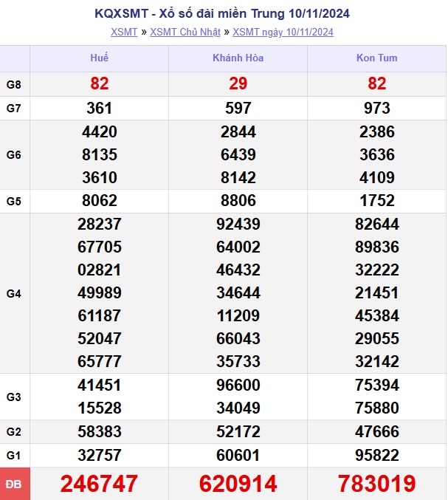Select the Kon Tum column header
This screenshot has height=500, width=448.
click(x=376, y=58)
